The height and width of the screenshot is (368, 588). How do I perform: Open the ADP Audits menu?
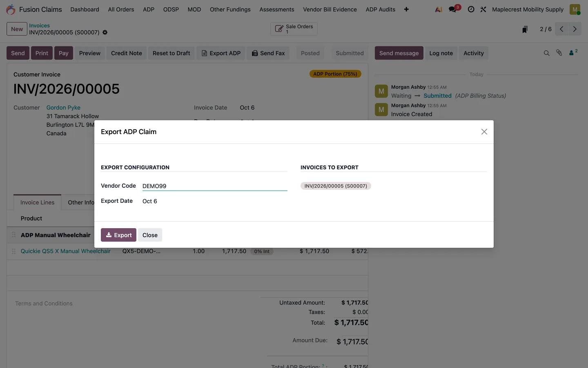[381, 9]
